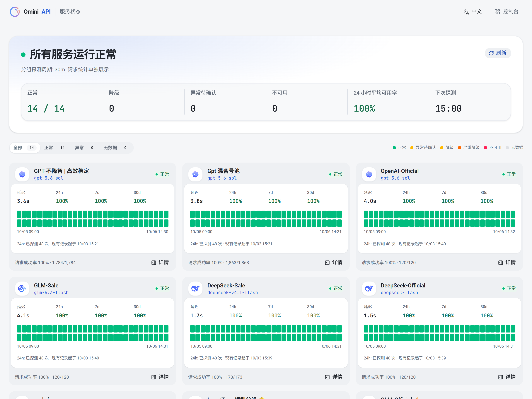Click the 服务状态 header text
Image resolution: width=532 pixels, height=399 pixels.
[x=70, y=11]
